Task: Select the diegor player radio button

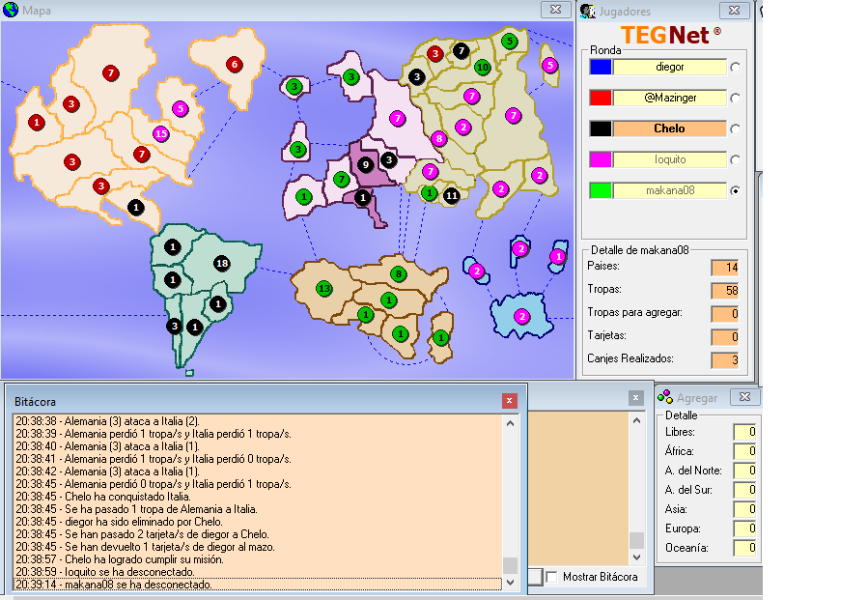Action: 736,67
